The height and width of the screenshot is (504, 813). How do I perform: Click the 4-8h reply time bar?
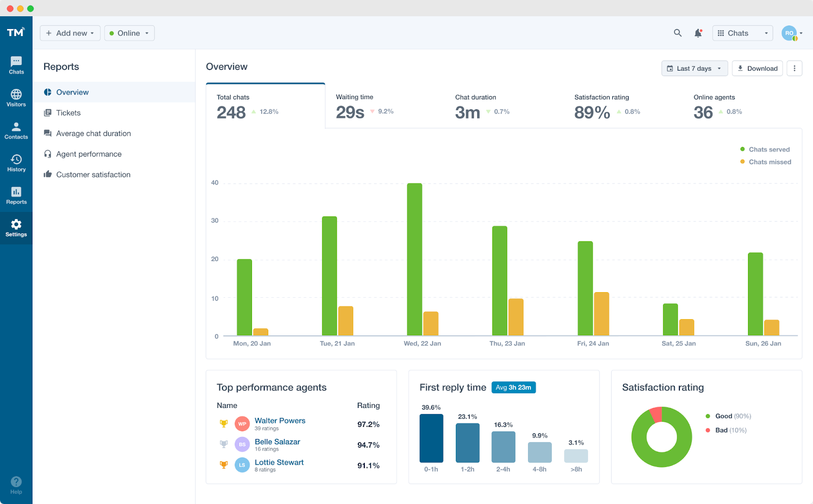[x=540, y=452]
